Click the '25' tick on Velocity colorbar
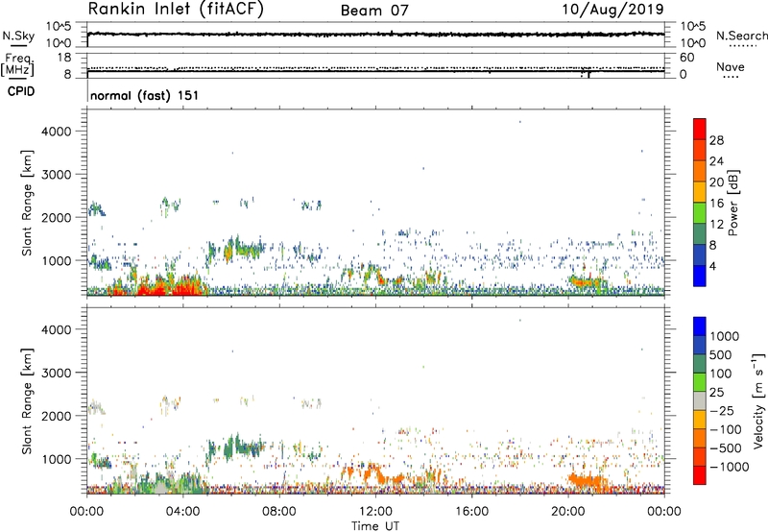 pyautogui.click(x=717, y=392)
